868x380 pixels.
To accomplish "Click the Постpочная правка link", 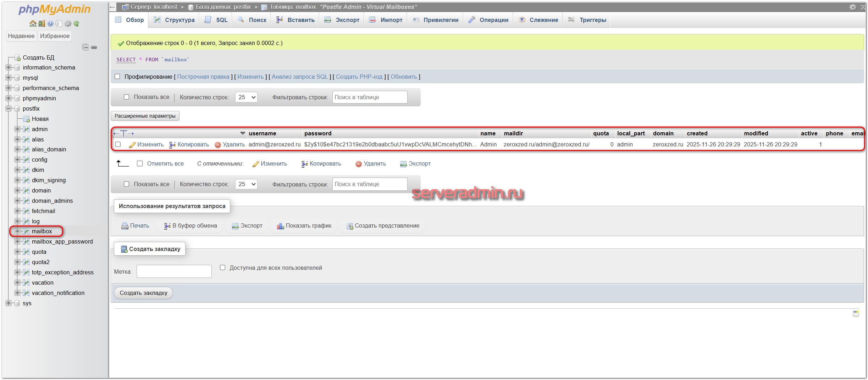I will (203, 77).
